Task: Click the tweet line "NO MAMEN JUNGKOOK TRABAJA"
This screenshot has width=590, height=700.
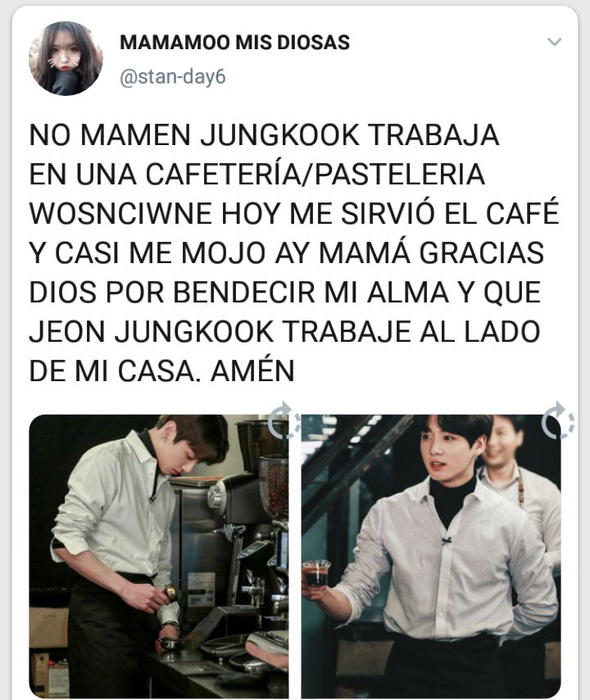Action: (x=264, y=134)
